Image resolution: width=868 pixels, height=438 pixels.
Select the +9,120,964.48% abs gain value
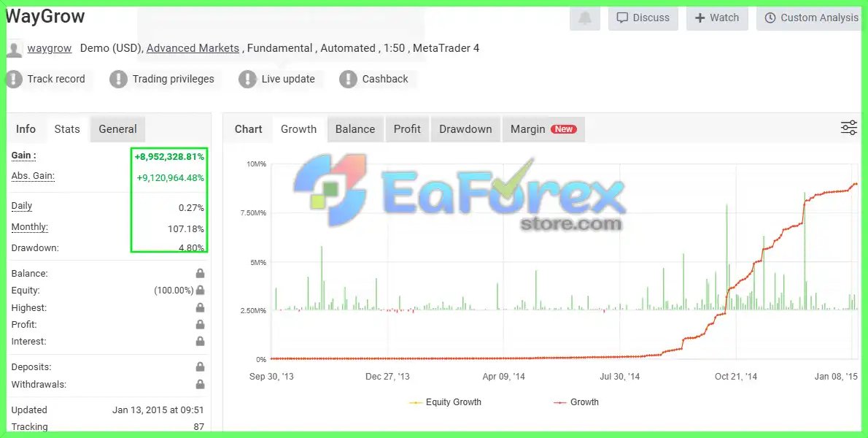click(x=171, y=177)
